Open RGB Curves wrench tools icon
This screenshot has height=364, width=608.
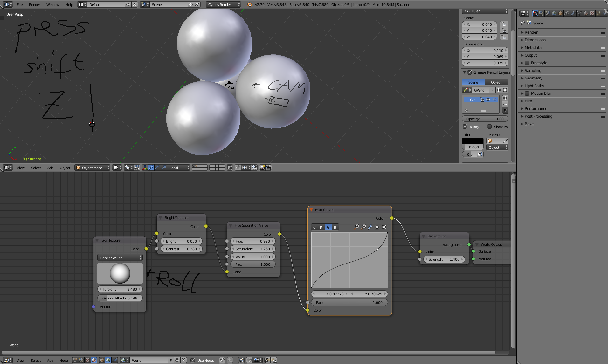coord(370,227)
